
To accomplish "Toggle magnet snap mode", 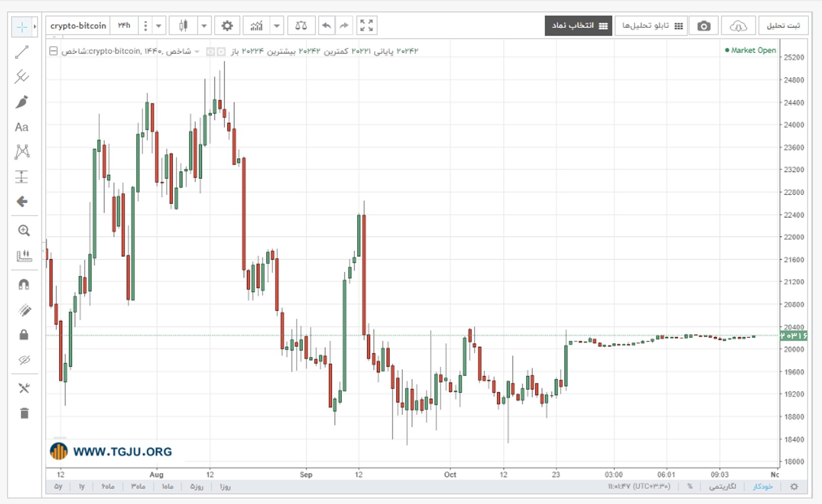I will point(24,285).
